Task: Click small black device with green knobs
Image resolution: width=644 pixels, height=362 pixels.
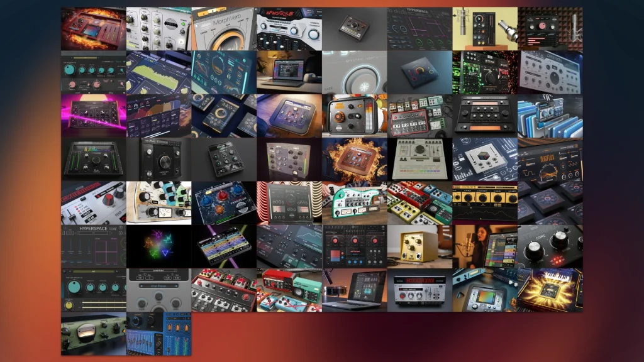Action: click(x=224, y=159)
